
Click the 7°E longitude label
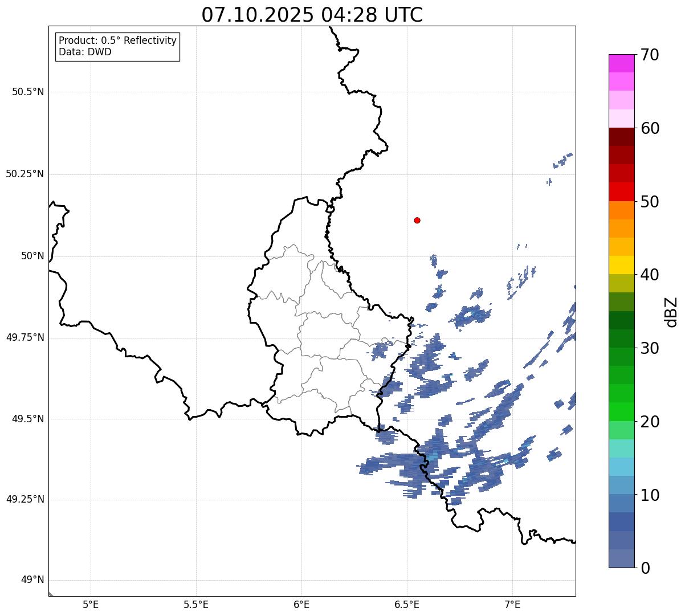coord(513,604)
